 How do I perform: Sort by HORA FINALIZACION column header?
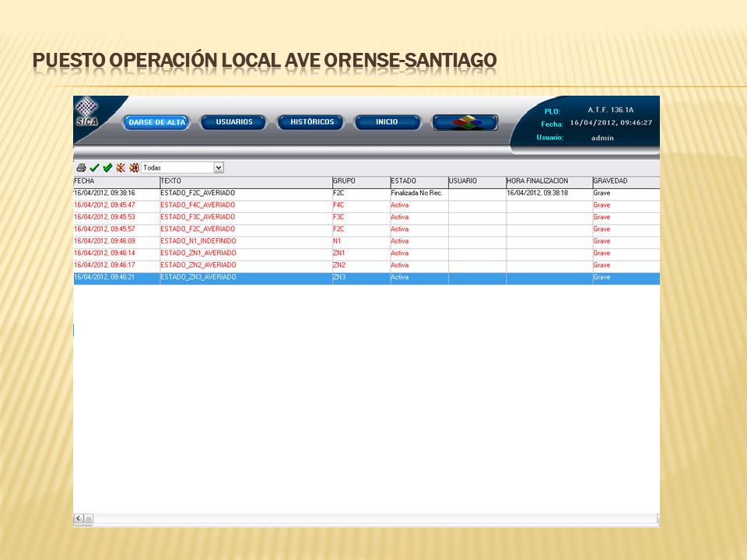[x=549, y=181]
